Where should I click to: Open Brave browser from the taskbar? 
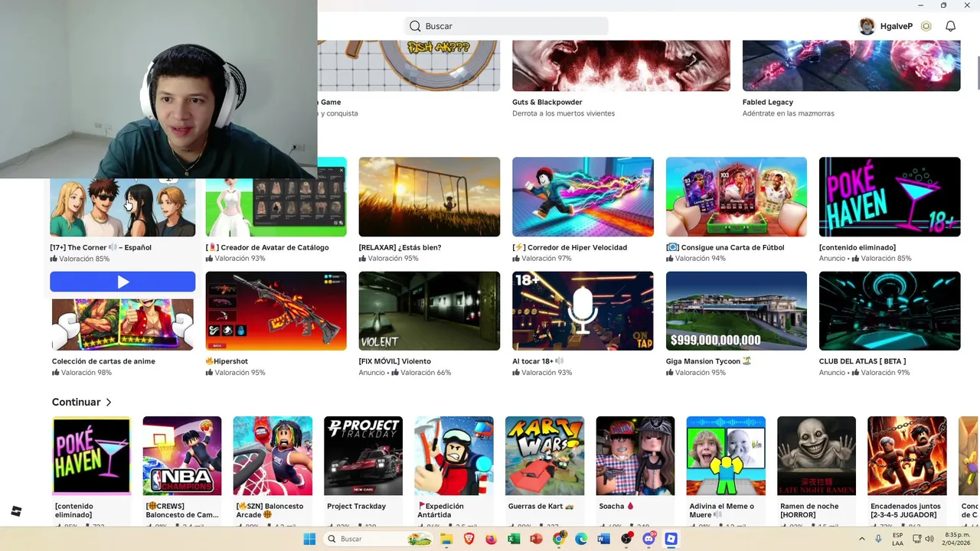click(469, 539)
